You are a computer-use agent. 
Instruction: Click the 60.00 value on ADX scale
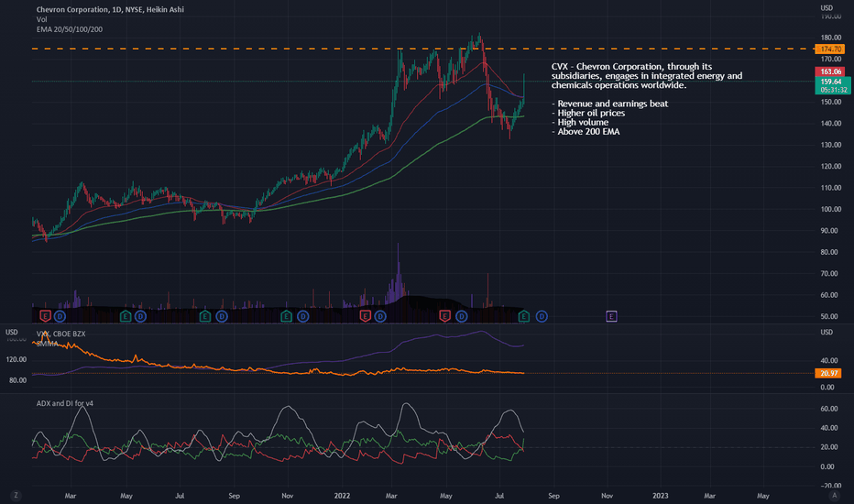click(x=828, y=409)
